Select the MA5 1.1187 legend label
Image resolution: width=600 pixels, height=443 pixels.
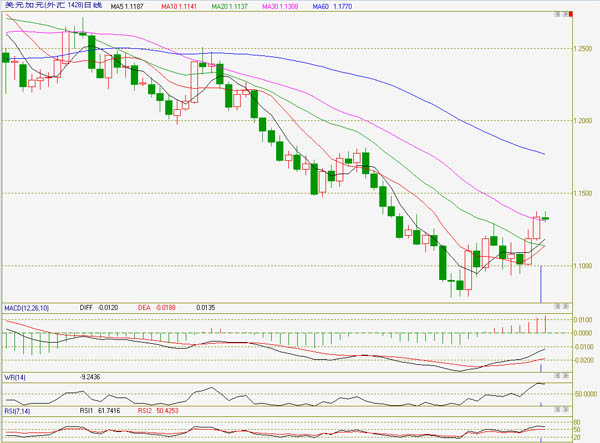[127, 7]
